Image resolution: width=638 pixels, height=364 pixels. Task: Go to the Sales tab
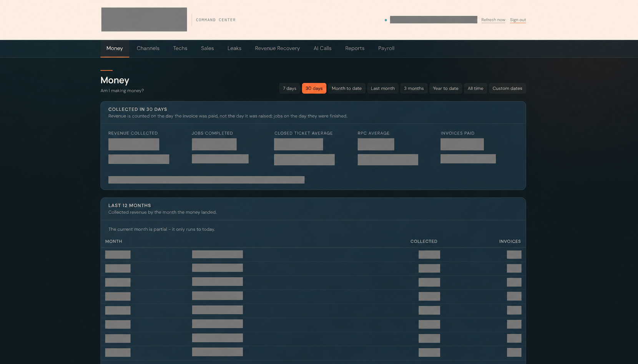click(x=207, y=48)
